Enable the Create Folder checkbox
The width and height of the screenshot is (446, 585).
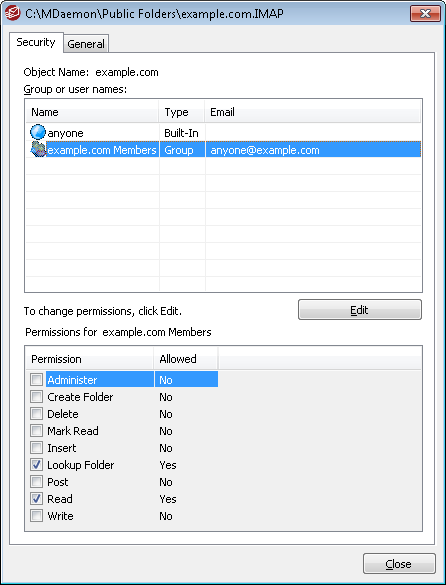pos(37,397)
